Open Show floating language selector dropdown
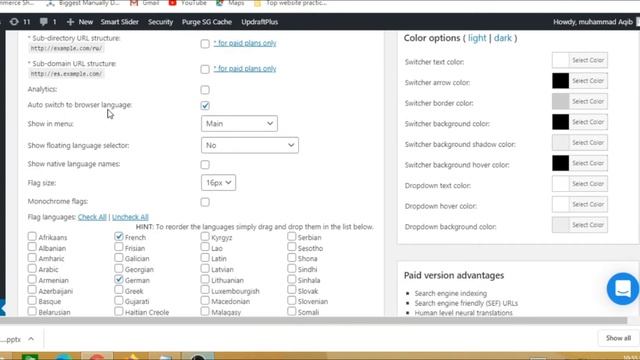640x360 pixels. (x=250, y=145)
